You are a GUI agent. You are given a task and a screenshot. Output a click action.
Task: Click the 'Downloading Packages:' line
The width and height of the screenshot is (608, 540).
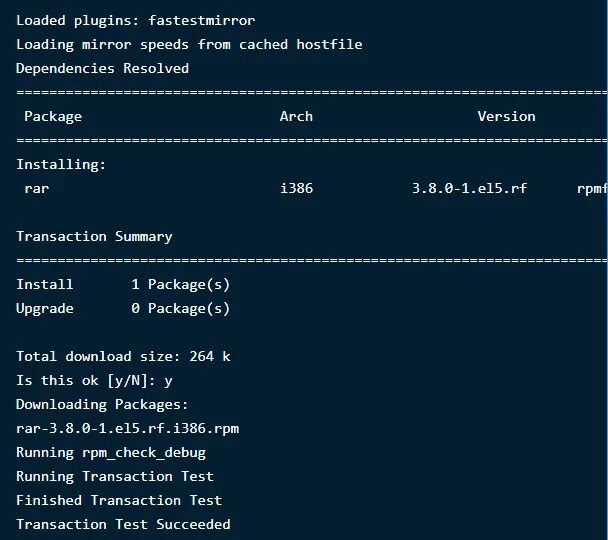pyautogui.click(x=102, y=404)
